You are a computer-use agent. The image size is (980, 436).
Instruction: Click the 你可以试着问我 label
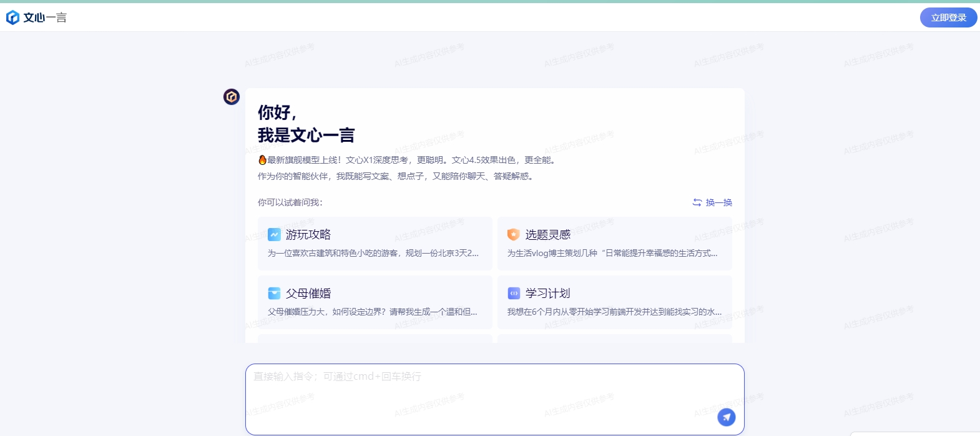pyautogui.click(x=290, y=202)
